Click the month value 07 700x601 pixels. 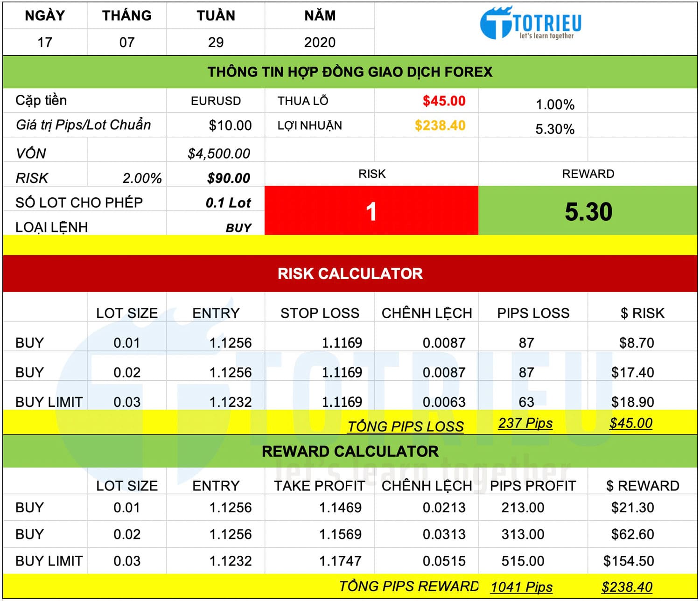click(127, 42)
